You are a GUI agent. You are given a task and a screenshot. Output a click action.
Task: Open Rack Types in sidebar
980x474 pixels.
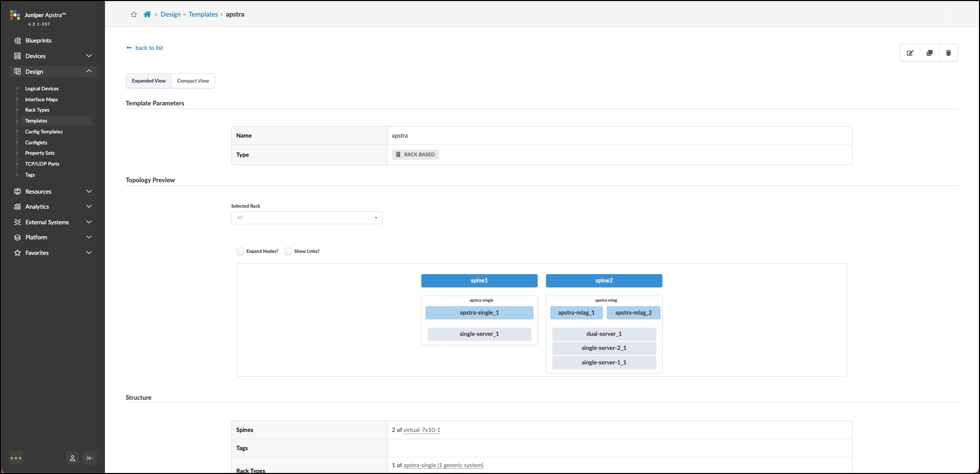point(37,110)
